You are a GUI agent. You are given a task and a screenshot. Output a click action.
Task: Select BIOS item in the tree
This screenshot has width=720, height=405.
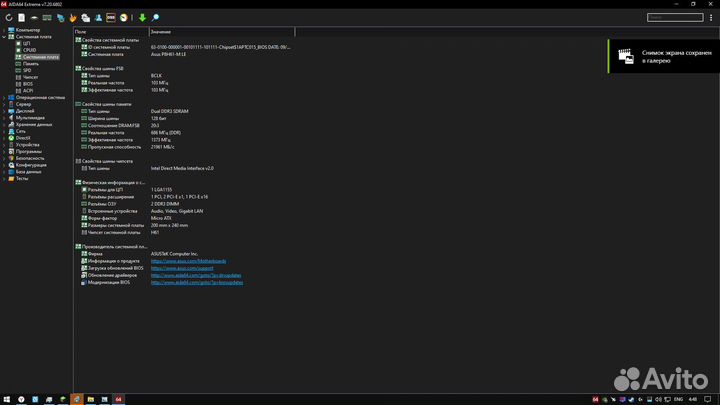point(28,84)
